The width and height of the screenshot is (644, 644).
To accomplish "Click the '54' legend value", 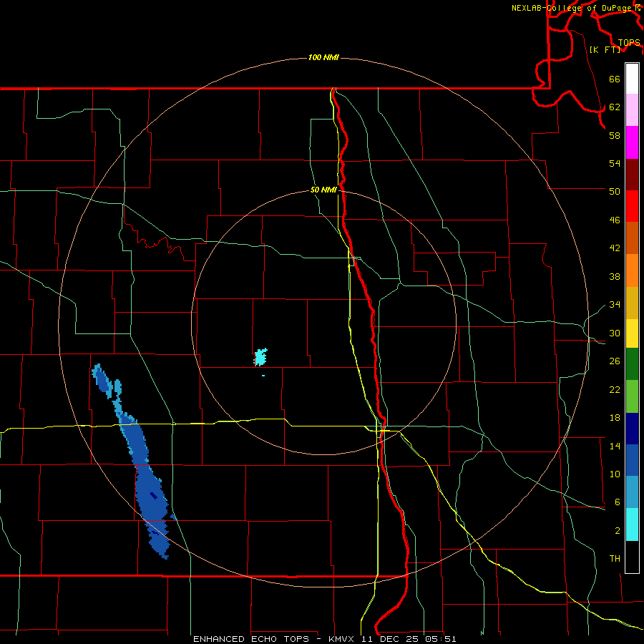I will click(615, 163).
